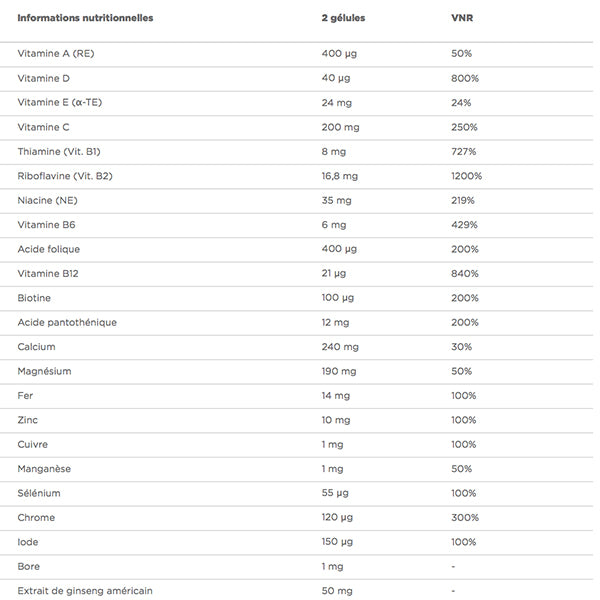Screen dimensions: 600x600
Task: Click the '429%' value for Vitamine B6
Action: click(464, 225)
